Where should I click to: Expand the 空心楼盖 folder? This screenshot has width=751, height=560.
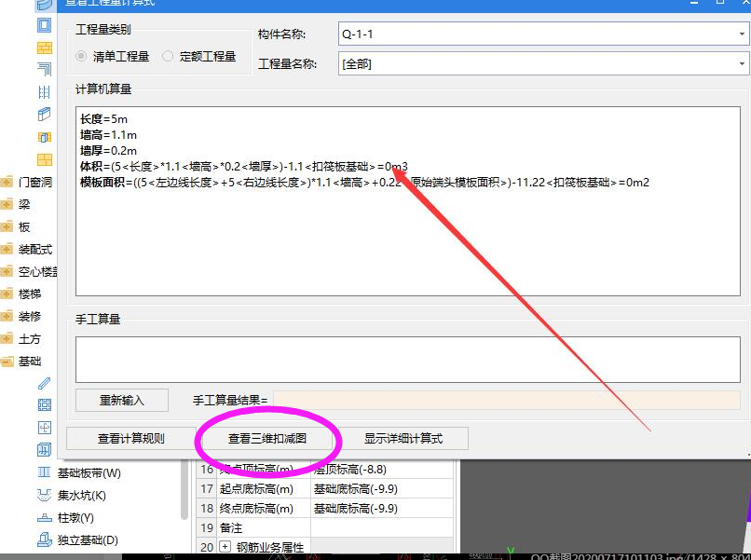click(7, 272)
